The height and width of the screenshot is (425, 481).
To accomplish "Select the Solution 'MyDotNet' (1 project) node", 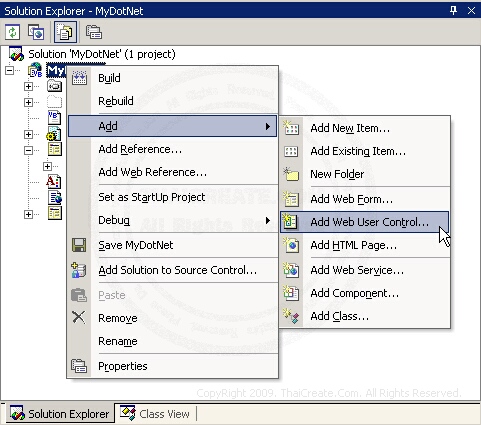I will click(x=102, y=54).
